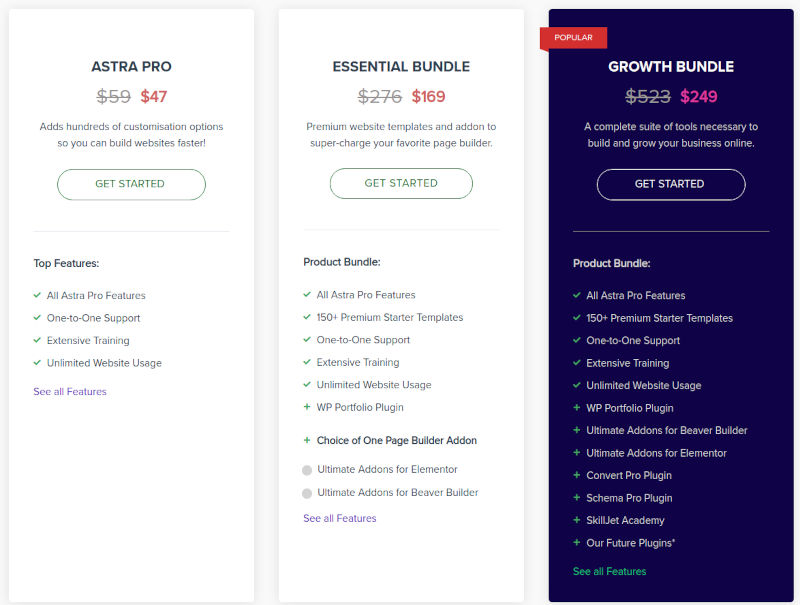Open See all Features in Astra Pro
The height and width of the screenshot is (605, 800).
(x=70, y=391)
